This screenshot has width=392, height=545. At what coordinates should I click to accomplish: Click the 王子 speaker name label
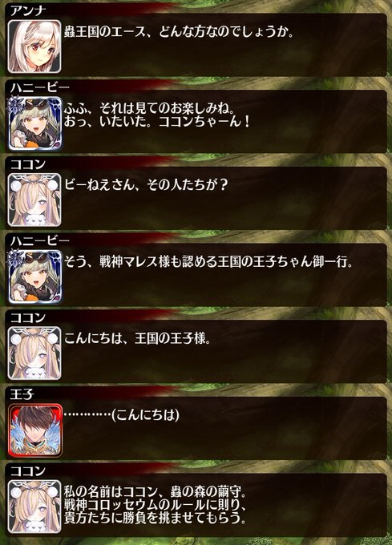point(22,394)
